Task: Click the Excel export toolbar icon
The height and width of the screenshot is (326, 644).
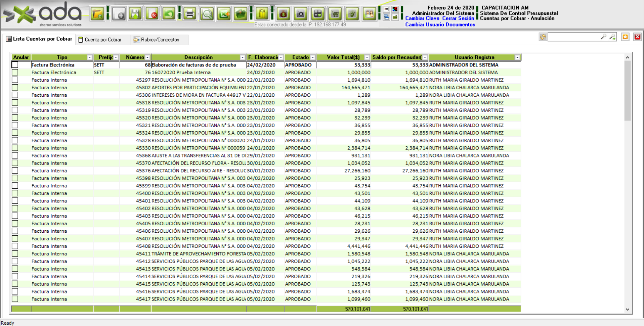Action: (224, 14)
